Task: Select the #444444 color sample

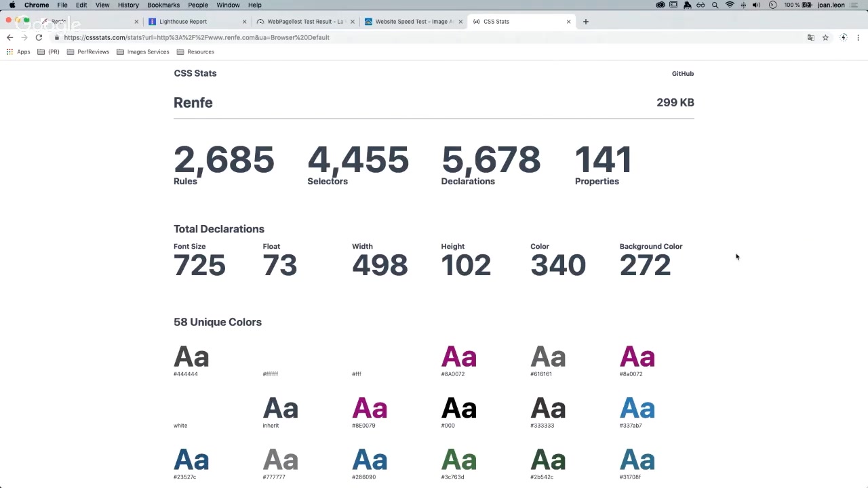Action: click(191, 361)
